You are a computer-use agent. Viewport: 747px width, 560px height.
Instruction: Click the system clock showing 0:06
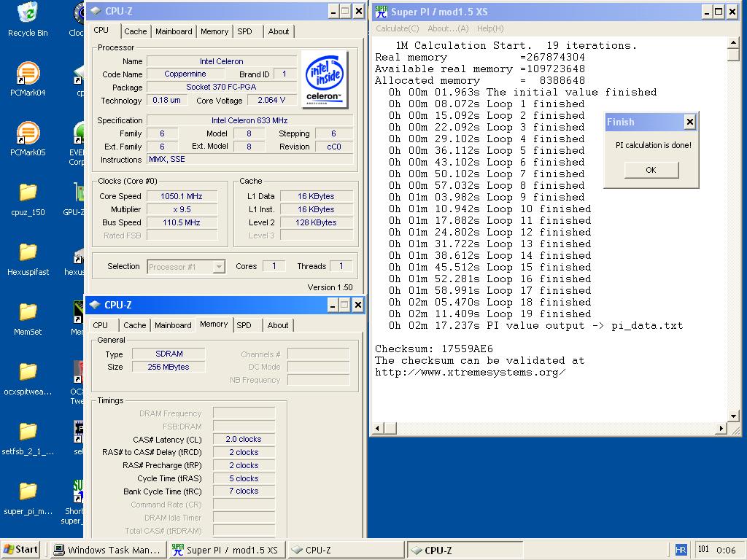click(726, 550)
